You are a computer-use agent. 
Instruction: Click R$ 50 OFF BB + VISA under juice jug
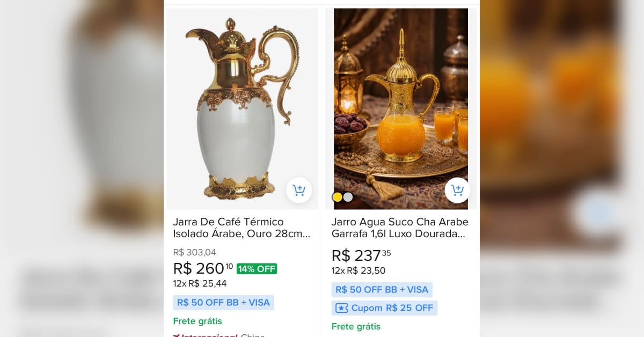(382, 290)
